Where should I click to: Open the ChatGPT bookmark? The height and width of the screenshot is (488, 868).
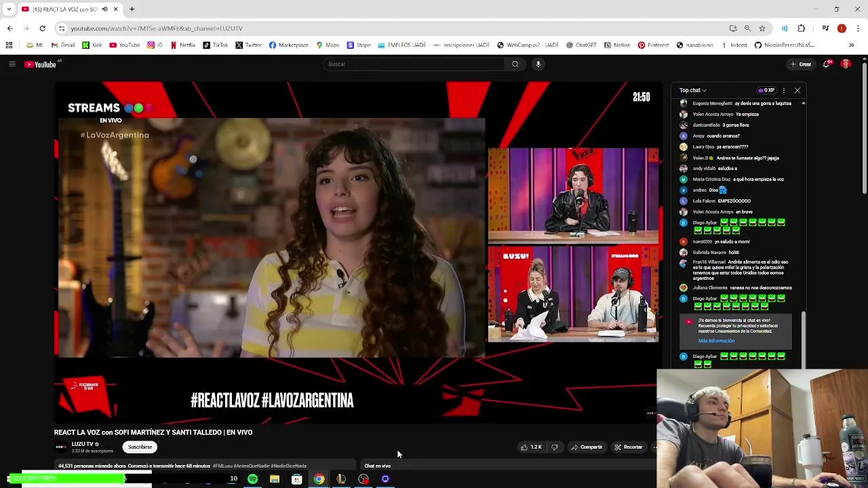pos(580,45)
